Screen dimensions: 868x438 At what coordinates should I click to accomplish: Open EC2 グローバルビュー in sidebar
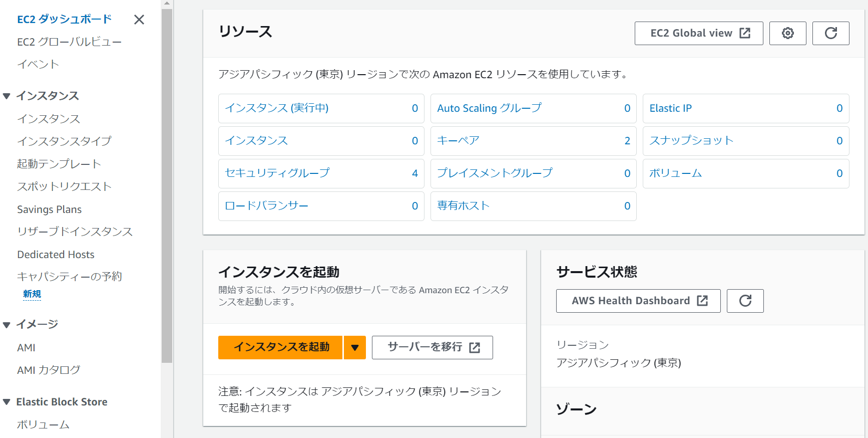[x=69, y=42]
